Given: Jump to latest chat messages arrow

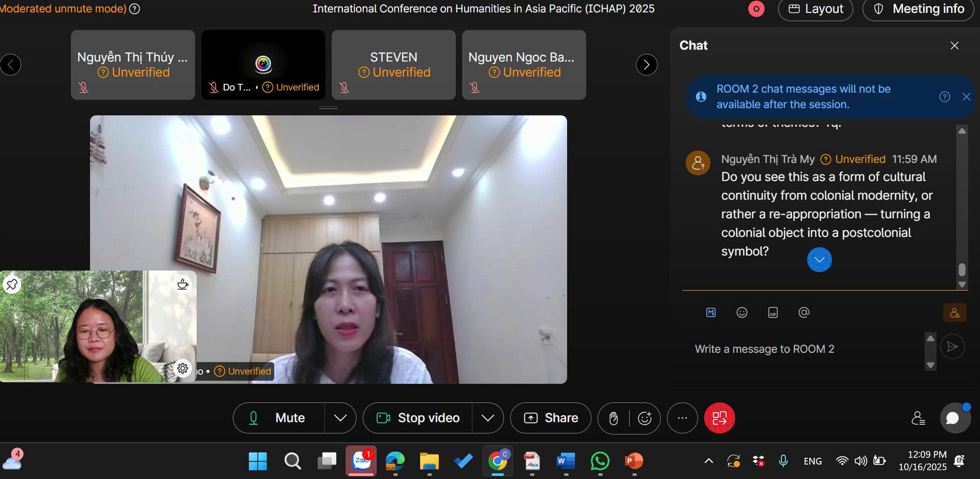Looking at the screenshot, I should tap(819, 260).
